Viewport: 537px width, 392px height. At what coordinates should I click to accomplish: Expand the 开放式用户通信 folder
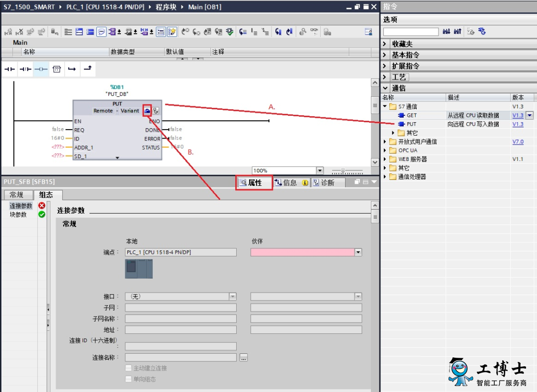point(385,142)
